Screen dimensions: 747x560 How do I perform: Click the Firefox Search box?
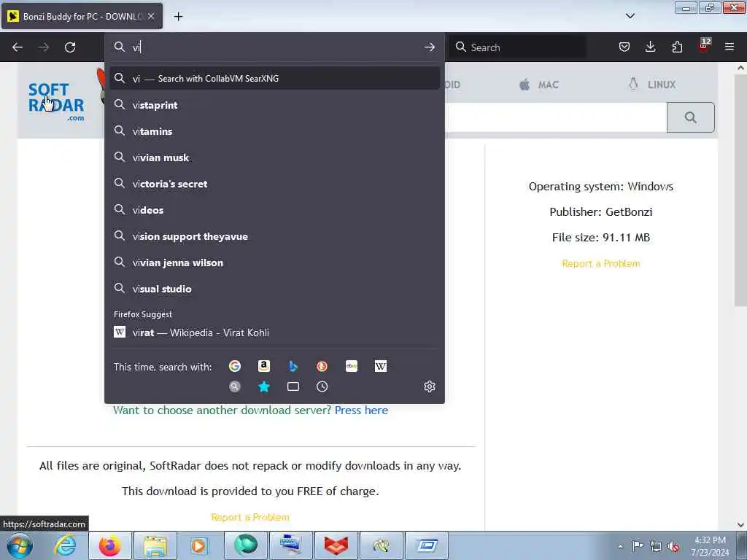tap(517, 47)
